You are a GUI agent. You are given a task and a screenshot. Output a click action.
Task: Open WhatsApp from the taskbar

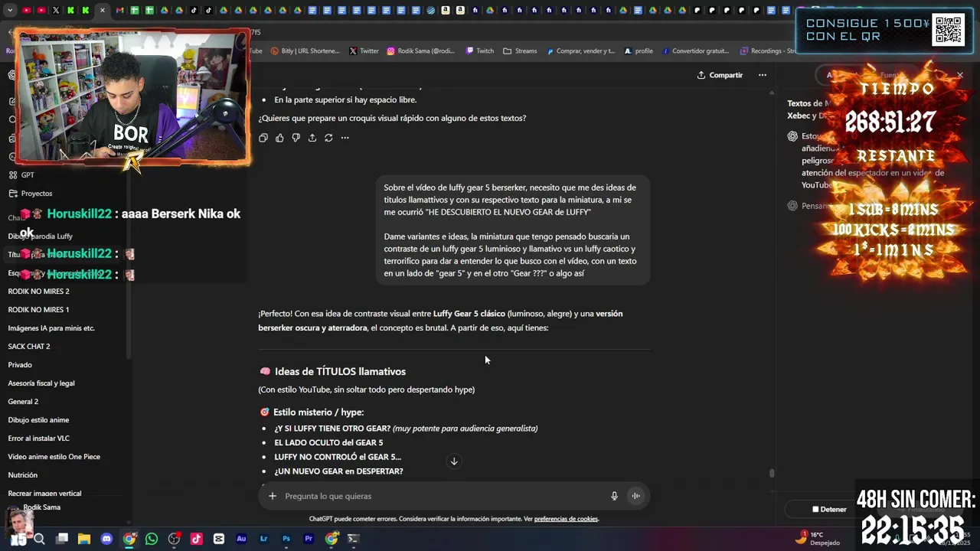point(152,539)
